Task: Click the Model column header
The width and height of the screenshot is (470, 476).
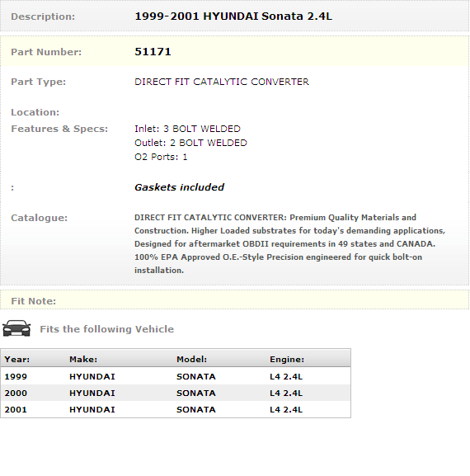Action: 191,360
